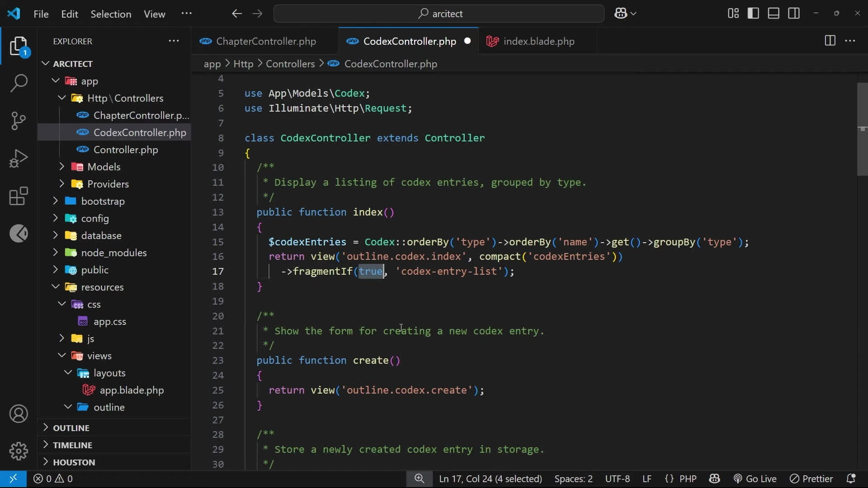This screenshot has width=868, height=488.
Task: Toggle secondary side bar visibility
Action: pyautogui.click(x=794, y=14)
